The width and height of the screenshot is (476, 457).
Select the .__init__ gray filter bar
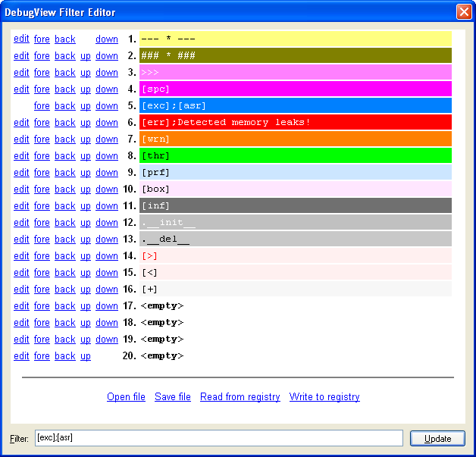coord(296,222)
